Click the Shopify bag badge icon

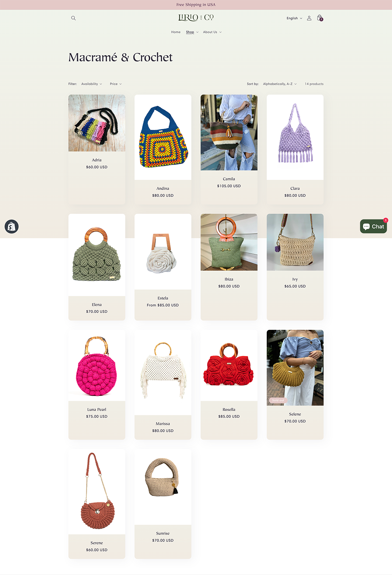pyautogui.click(x=12, y=227)
